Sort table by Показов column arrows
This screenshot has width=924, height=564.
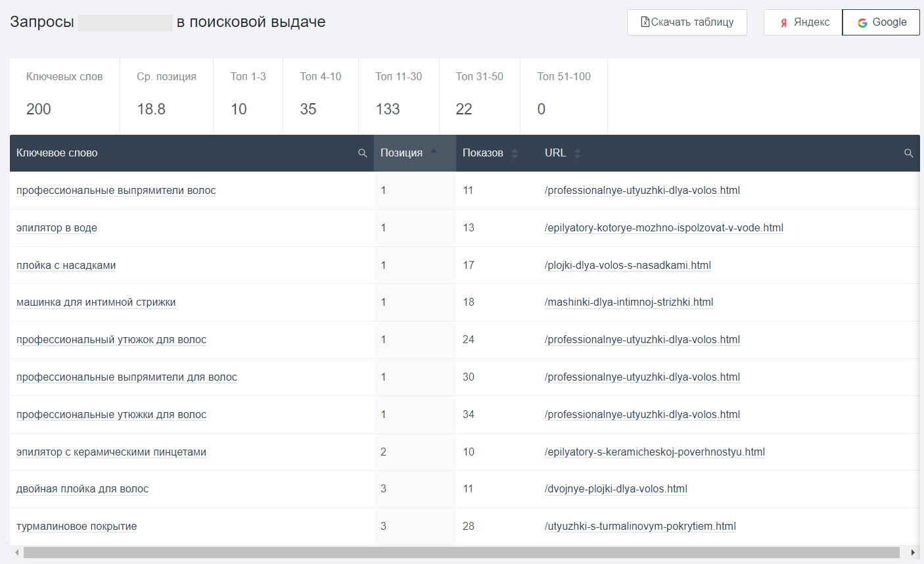coord(515,153)
